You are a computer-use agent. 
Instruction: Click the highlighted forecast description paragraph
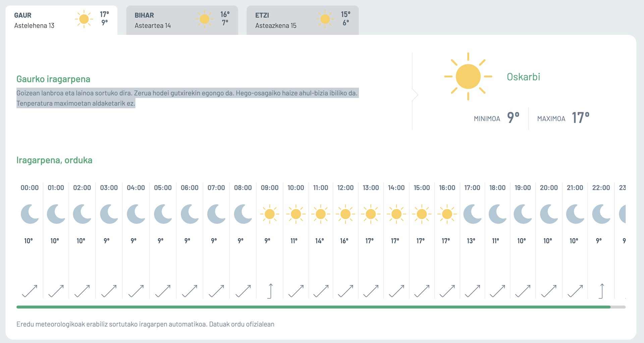187,98
